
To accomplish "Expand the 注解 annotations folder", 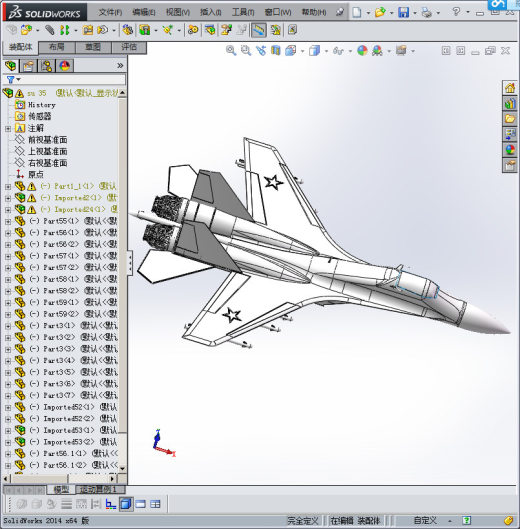I will pos(8,129).
